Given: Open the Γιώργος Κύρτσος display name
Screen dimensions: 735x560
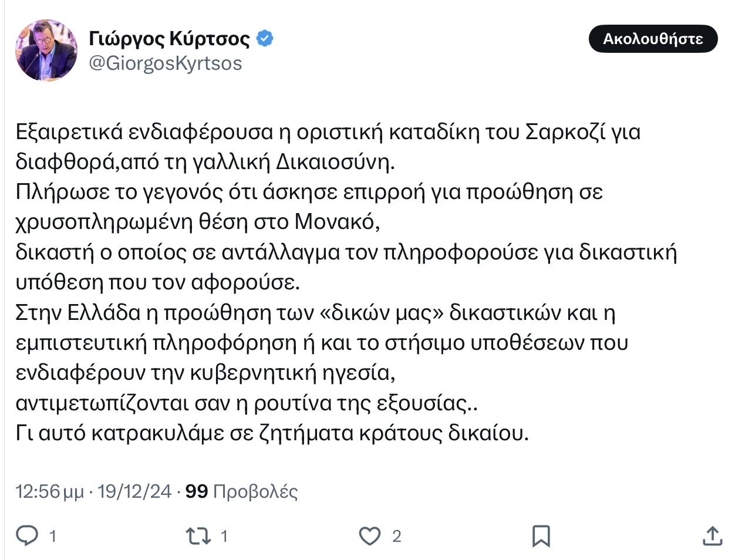Looking at the screenshot, I should (x=169, y=39).
